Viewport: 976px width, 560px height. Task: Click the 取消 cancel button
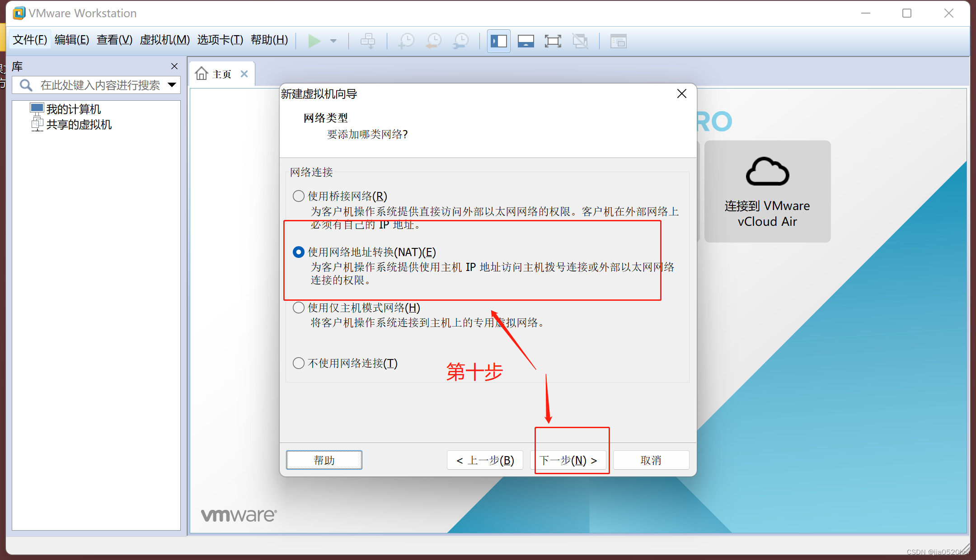tap(651, 460)
